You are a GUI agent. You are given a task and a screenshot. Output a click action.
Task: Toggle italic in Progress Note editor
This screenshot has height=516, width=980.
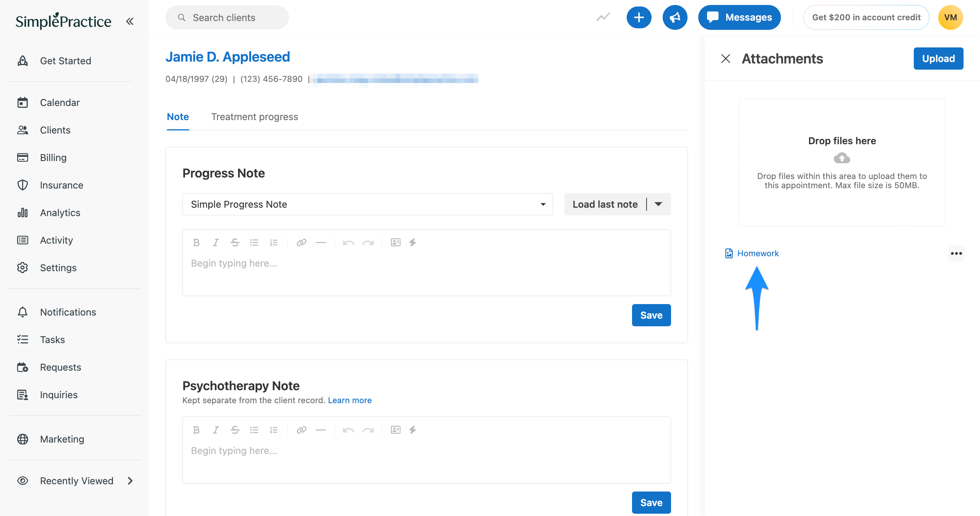pyautogui.click(x=216, y=243)
